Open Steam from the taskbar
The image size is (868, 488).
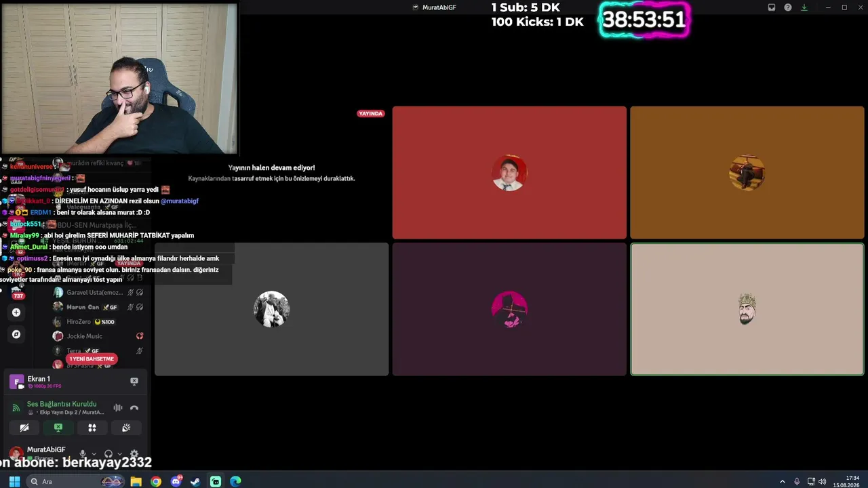coord(195,481)
